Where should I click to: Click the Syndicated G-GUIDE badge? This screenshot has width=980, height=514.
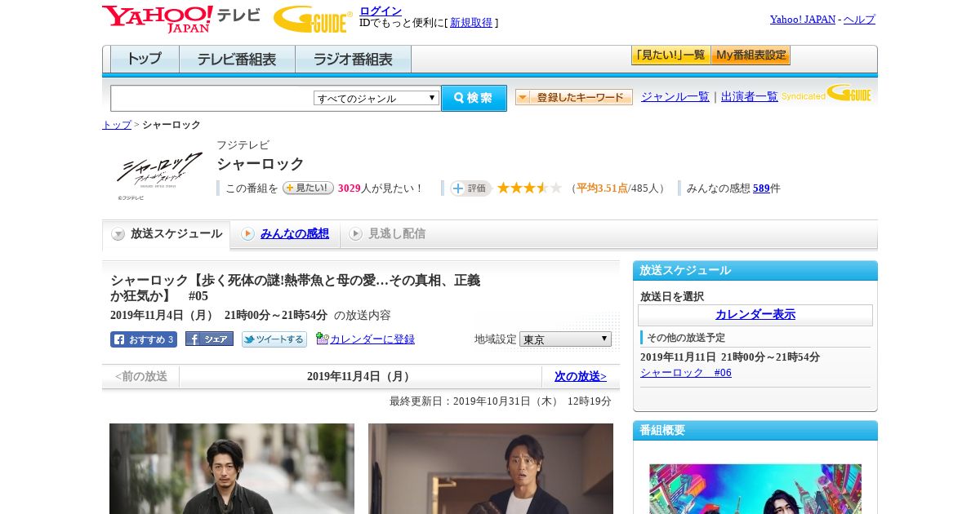pos(826,94)
